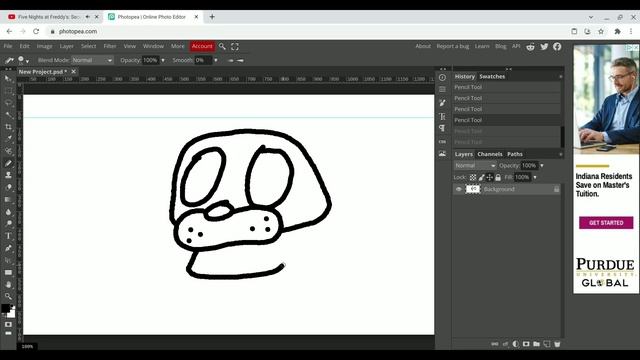Add a raster mask to layer

coord(526,344)
